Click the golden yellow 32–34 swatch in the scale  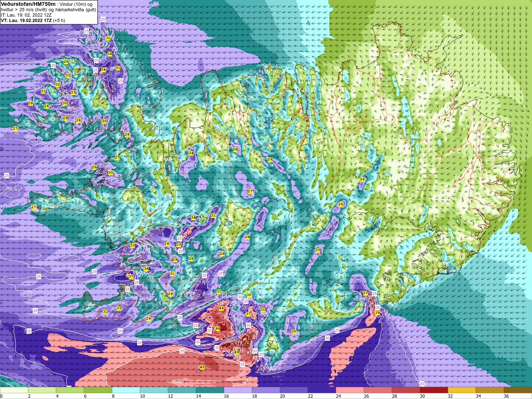click(461, 390)
